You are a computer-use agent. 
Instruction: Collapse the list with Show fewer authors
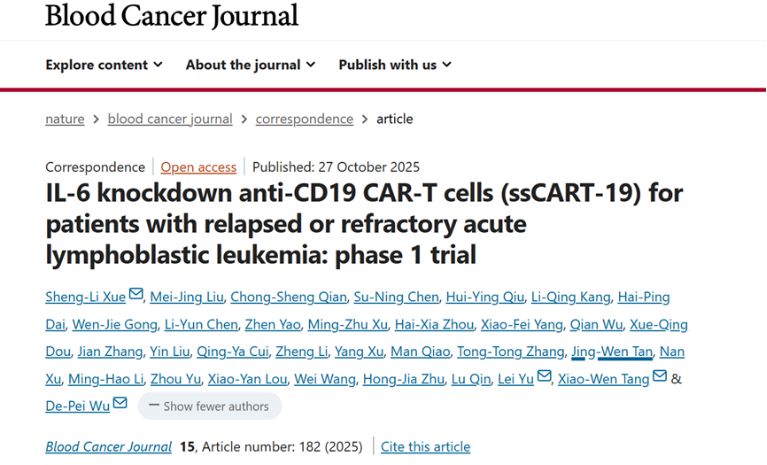(209, 406)
